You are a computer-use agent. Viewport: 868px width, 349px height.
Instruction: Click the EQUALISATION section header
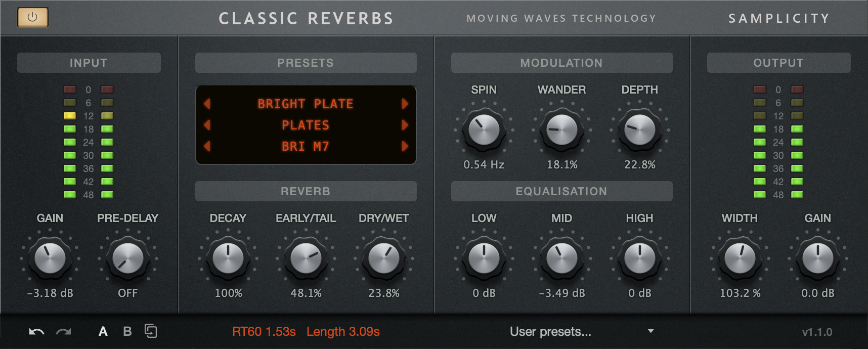pos(562,191)
